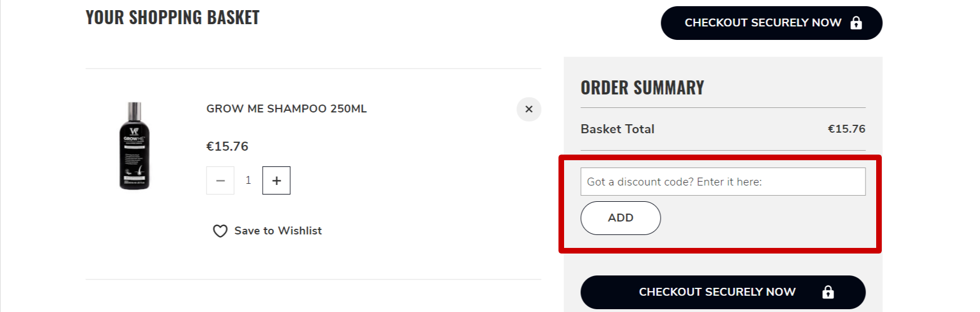Image resolution: width=980 pixels, height=312 pixels.
Task: Apply the discount code with the ADD button
Action: click(620, 218)
